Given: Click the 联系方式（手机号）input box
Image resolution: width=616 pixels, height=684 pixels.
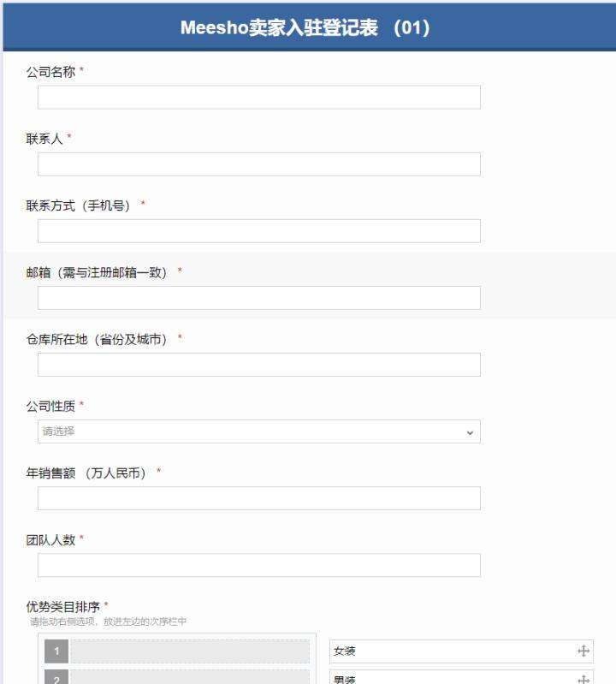Looking at the screenshot, I should pyautogui.click(x=258, y=231).
